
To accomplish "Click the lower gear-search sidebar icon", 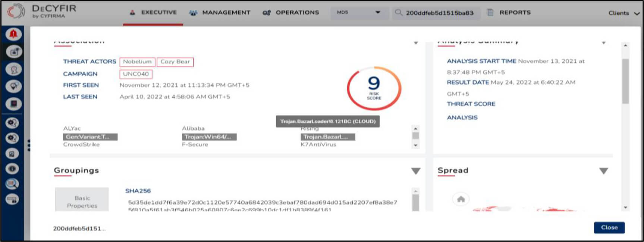I will point(12,138).
